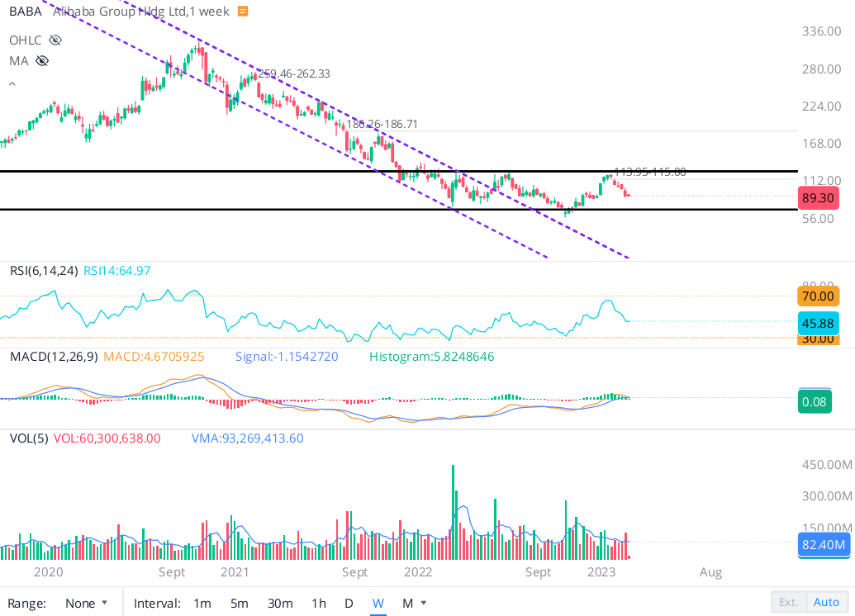Select the 5m interval option

coord(239,603)
